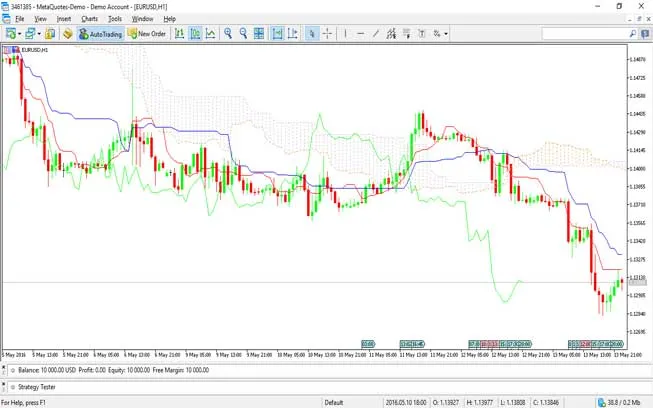Screen dimensions: 653x408
Task: Zoom out on the chart
Action: coord(243,34)
